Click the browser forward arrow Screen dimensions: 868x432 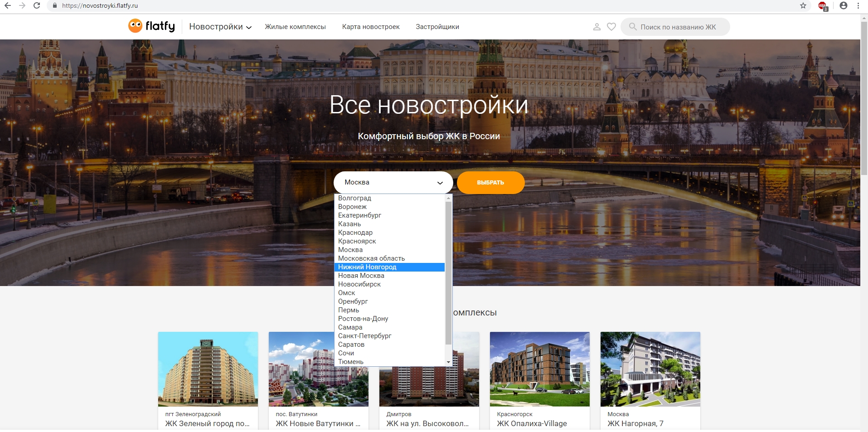(22, 5)
